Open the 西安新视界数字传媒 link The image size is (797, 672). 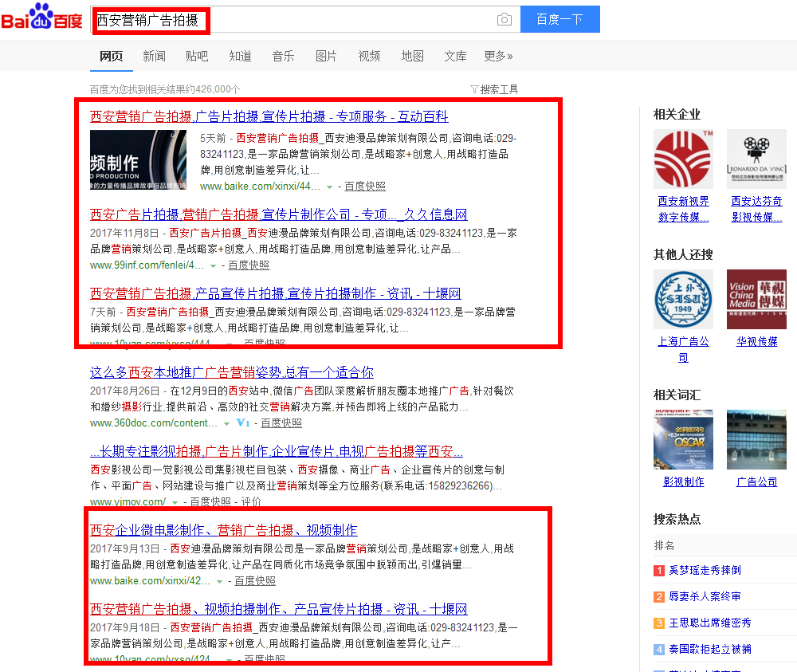click(x=683, y=209)
